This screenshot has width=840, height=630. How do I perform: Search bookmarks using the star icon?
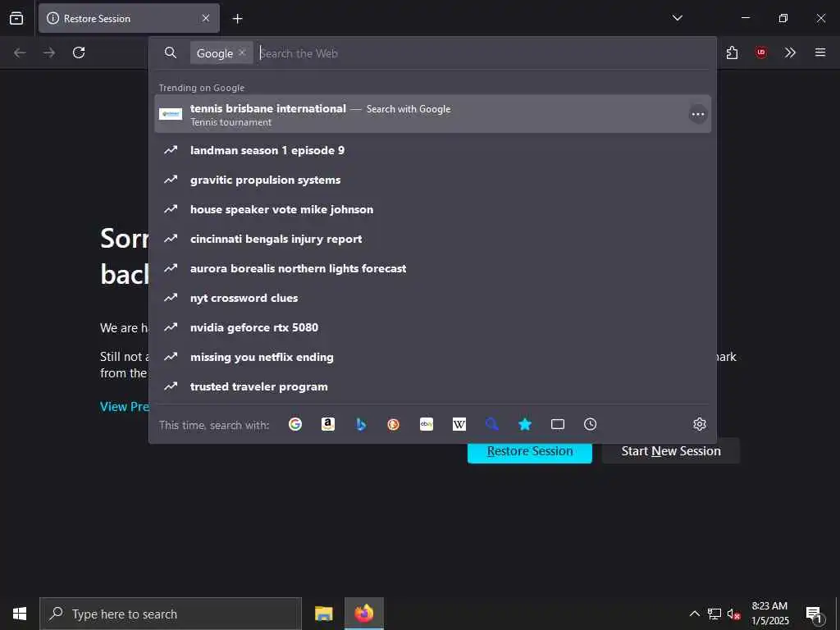pyautogui.click(x=525, y=424)
